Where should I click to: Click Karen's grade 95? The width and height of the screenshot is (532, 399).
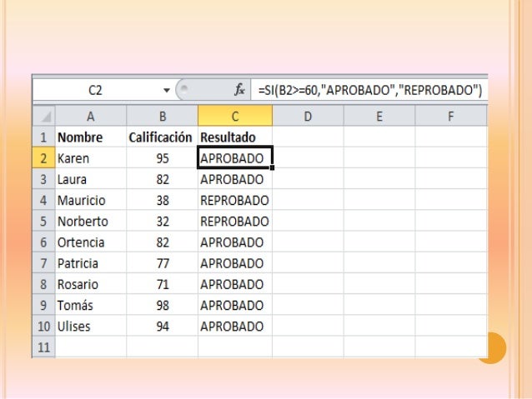[162, 158]
